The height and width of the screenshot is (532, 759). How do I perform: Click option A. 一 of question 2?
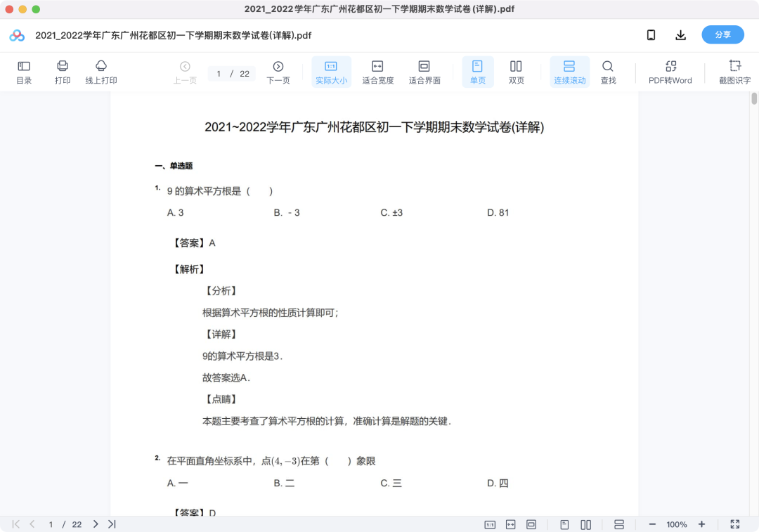[x=177, y=483]
